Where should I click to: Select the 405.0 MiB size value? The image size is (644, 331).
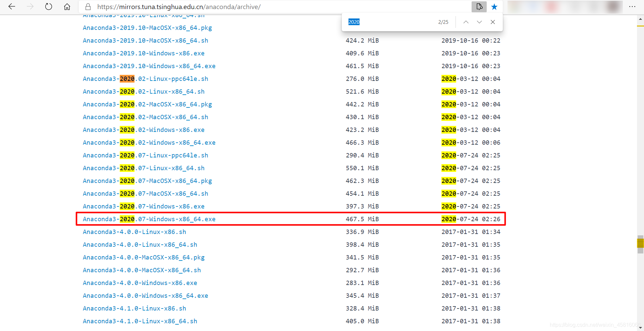click(362, 321)
